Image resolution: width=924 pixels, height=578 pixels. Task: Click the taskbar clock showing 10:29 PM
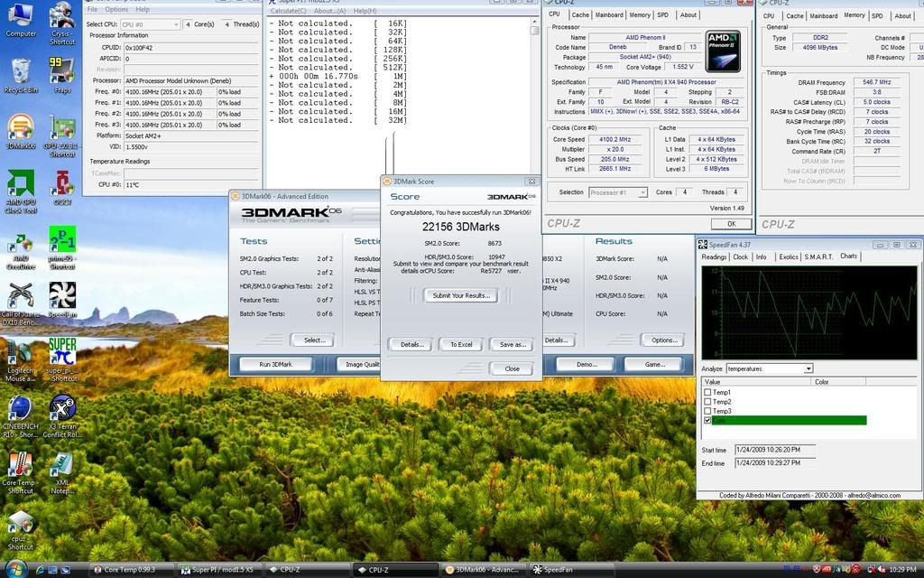[902, 570]
